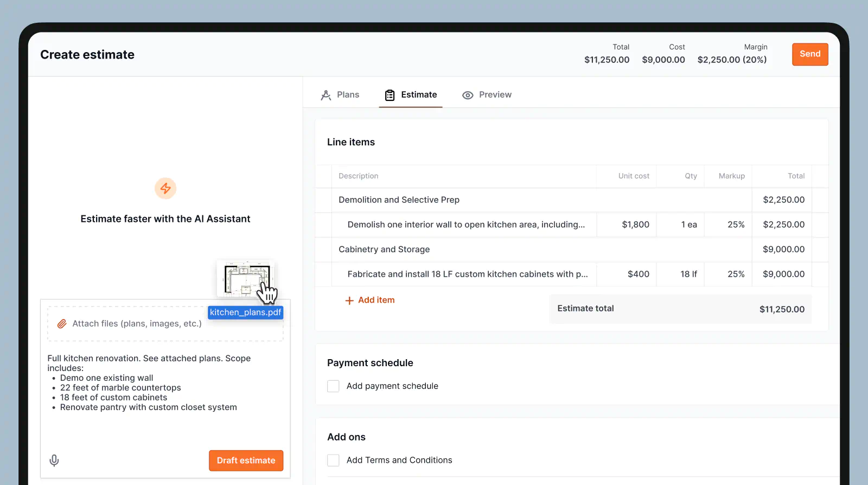
Task: Click the 18 lf quantity cell
Action: [x=680, y=275]
